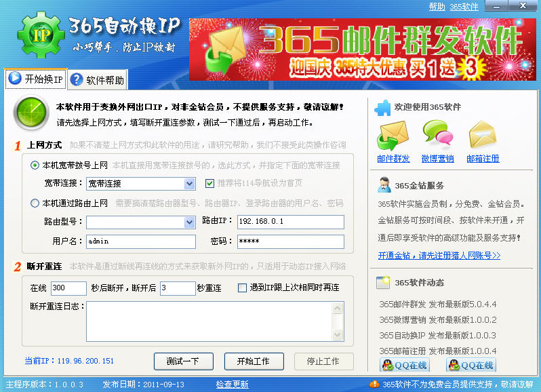Image resolution: width=541 pixels, height=392 pixels.
Task: Click the green radar scan icon
Action: coord(31,113)
